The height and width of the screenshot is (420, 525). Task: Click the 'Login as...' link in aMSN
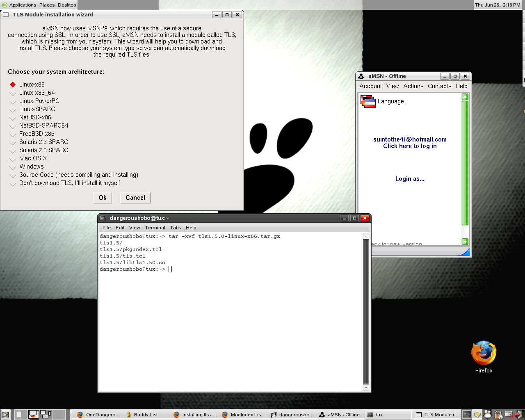pyautogui.click(x=410, y=179)
